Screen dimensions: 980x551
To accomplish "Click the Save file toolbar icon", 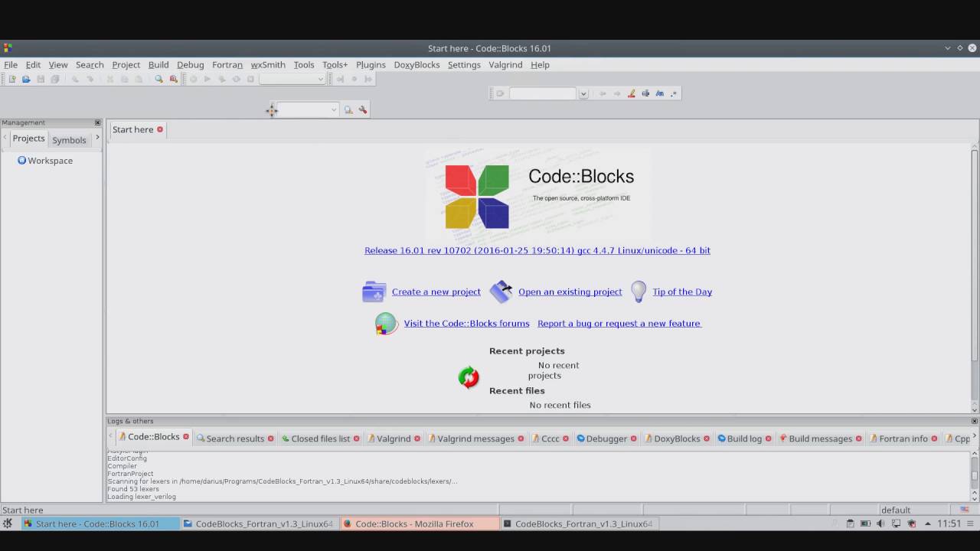I will (41, 79).
